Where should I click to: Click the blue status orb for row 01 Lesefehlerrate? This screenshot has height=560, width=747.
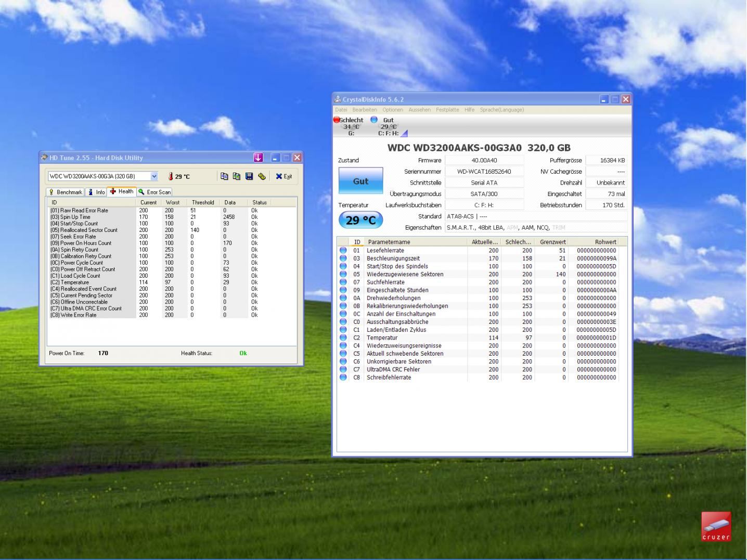(343, 250)
